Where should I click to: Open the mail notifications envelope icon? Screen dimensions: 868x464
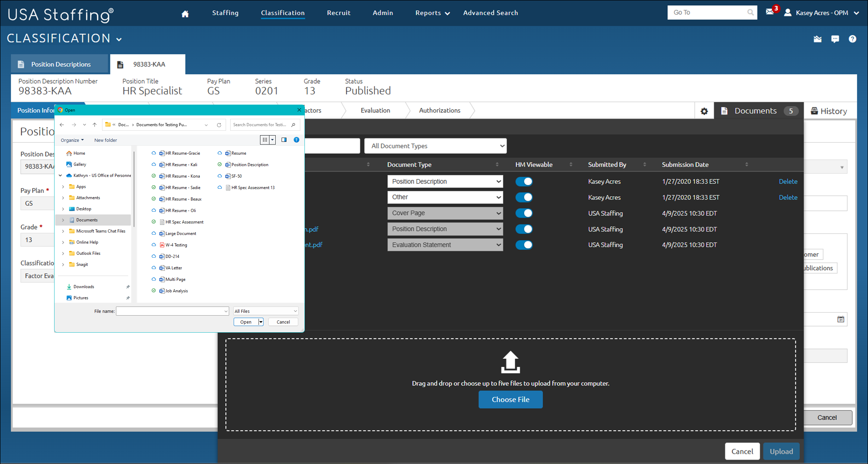770,12
